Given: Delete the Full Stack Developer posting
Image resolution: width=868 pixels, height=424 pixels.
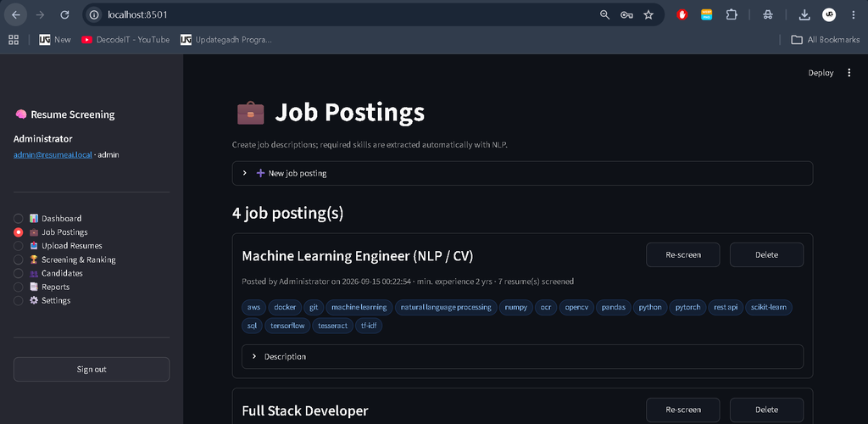Looking at the screenshot, I should [766, 410].
